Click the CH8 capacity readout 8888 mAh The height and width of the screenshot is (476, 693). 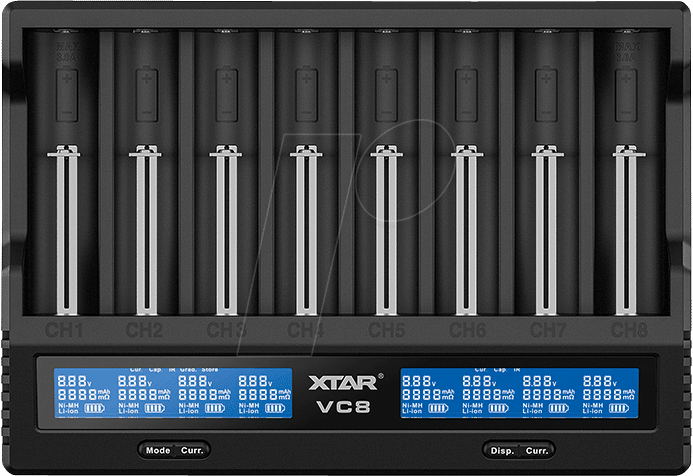(x=609, y=394)
